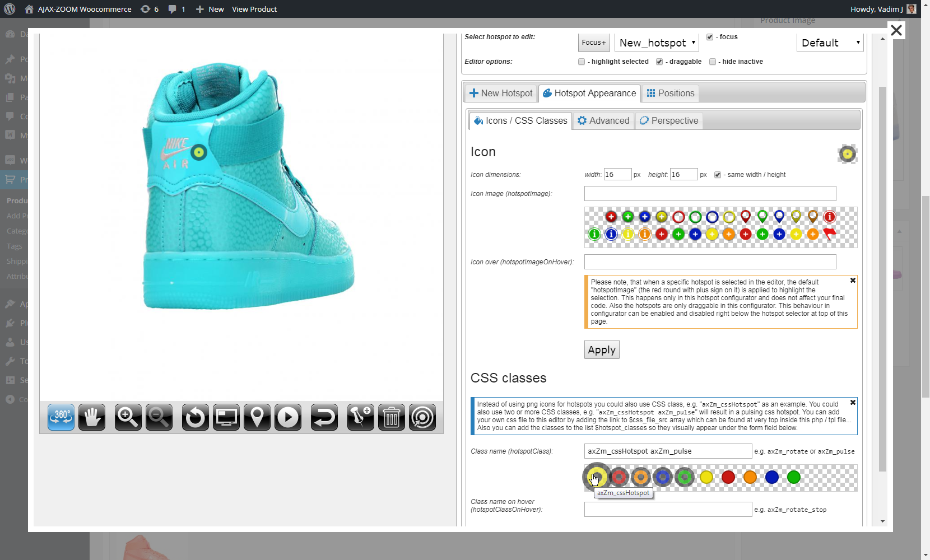The image size is (930, 560).
Task: Pick the blue ring hotspot icon
Action: [x=712, y=217]
